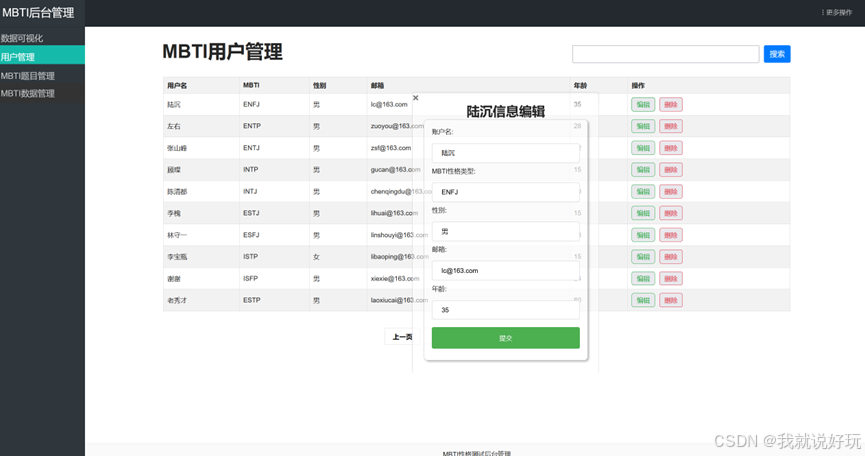Screen dimensions: 865x456
Task: Click 编辑 for the ISFP row
Action: click(643, 278)
